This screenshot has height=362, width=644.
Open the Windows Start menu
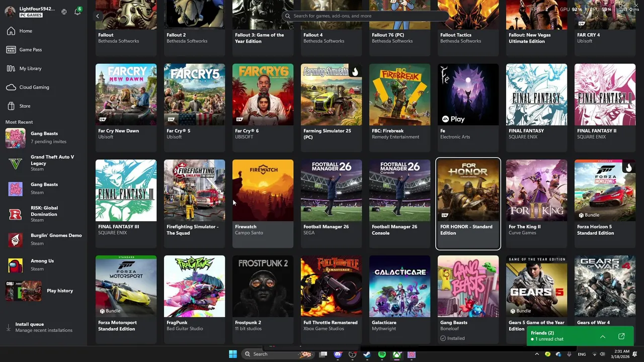pos(233,354)
